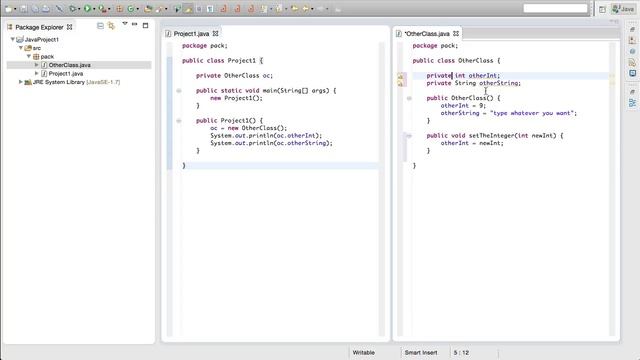Click the New Java Package icon
Viewport: 640px width, 360px height.
(119, 9)
